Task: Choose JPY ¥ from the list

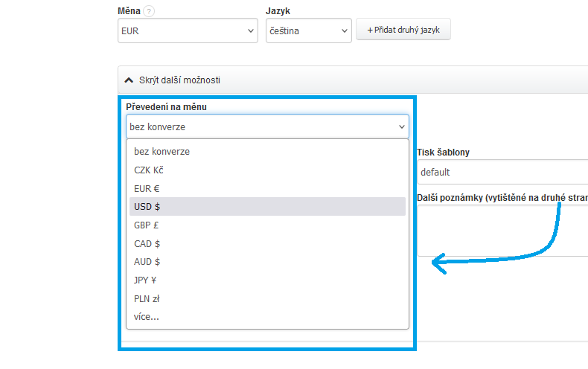Action: [x=145, y=280]
